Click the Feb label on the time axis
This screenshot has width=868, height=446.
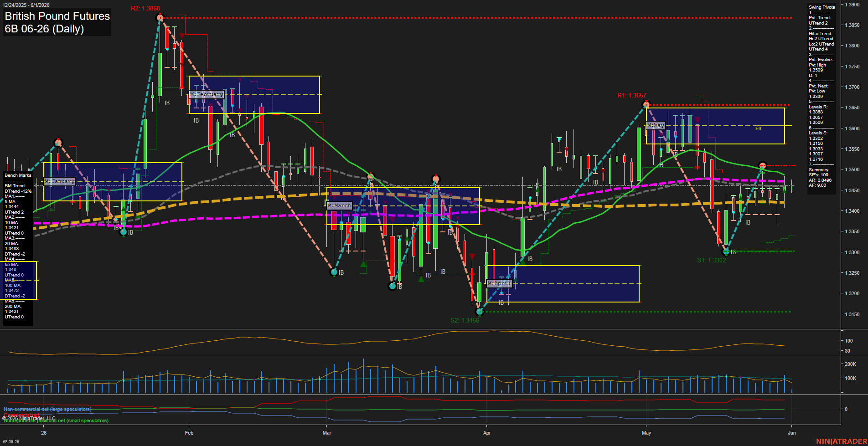pos(189,433)
